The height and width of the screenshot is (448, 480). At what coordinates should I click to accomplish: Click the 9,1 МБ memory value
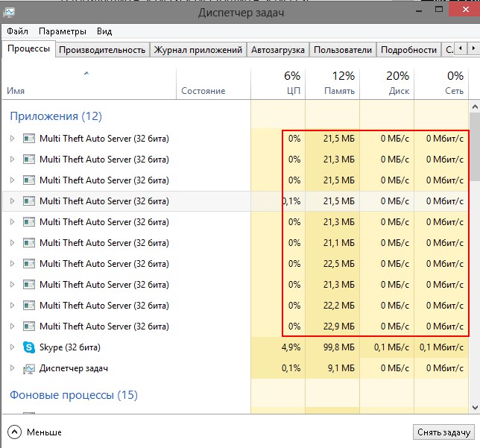pos(341,368)
